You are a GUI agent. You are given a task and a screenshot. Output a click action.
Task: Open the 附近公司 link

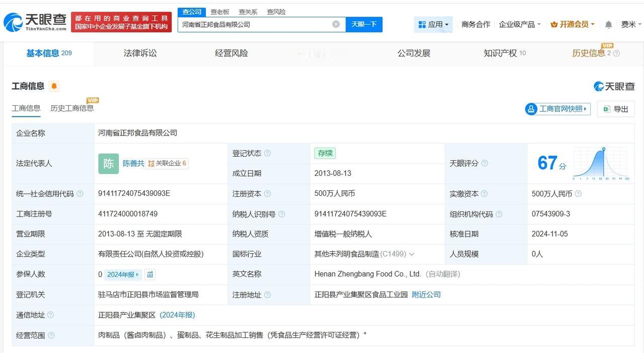pyautogui.click(x=426, y=295)
